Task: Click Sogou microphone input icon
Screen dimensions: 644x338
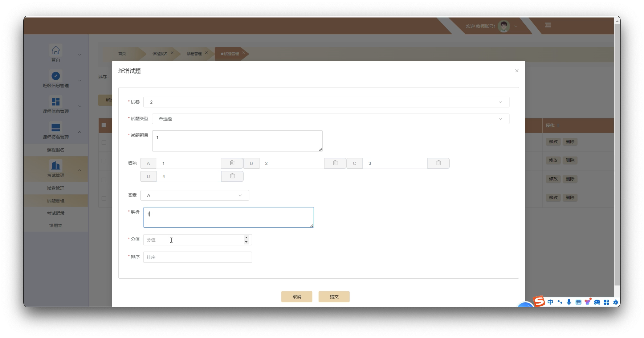Action: [569, 302]
